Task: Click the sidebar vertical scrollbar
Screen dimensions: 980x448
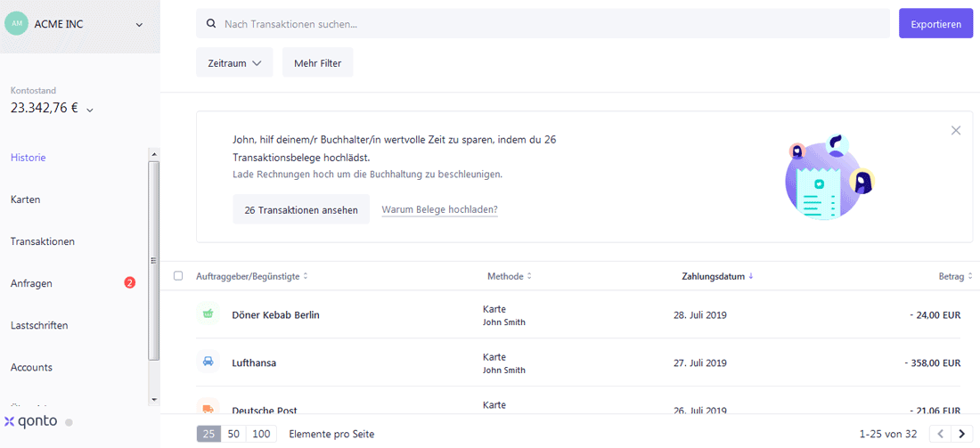Action: (x=153, y=258)
